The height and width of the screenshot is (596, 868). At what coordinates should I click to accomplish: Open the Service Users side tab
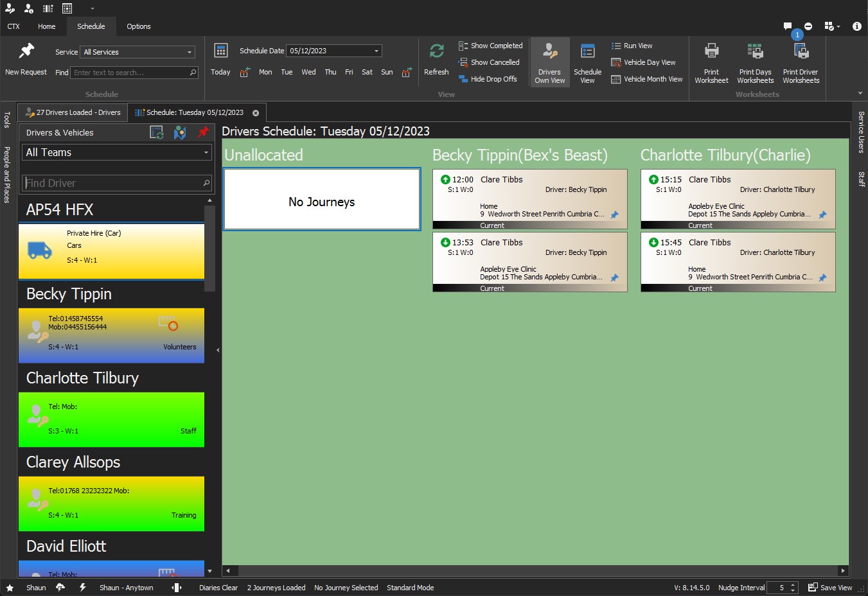pos(862,132)
